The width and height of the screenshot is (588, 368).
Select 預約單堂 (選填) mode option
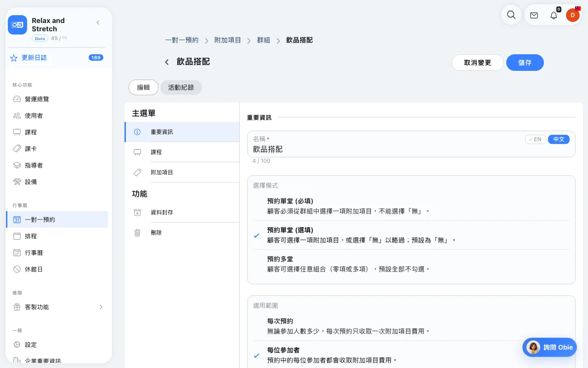click(411, 235)
